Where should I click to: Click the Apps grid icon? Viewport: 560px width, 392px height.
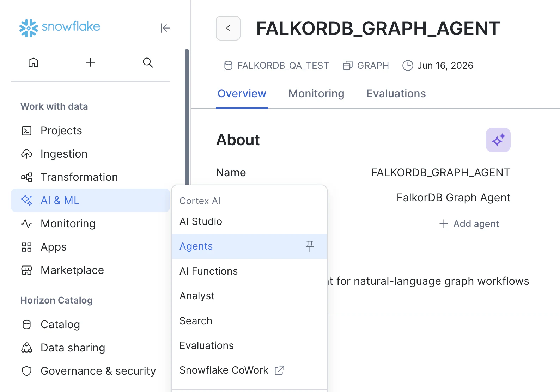27,247
